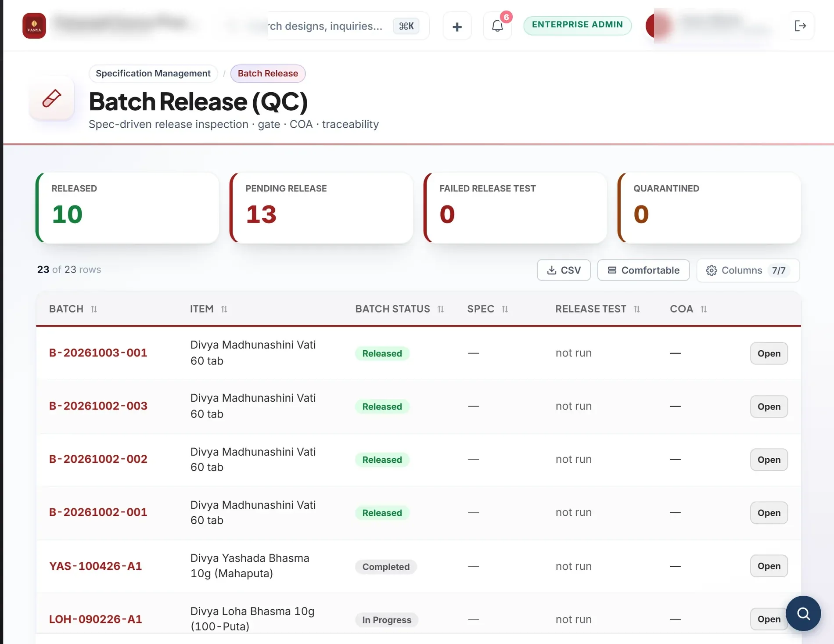
Task: Go to Specification Management breadcrumb
Action: pos(153,73)
